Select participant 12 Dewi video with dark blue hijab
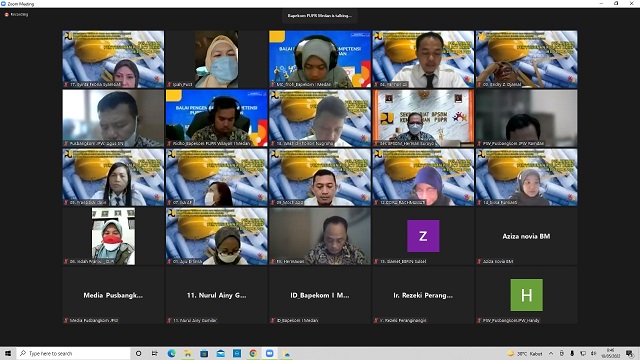Screen dimensions: 640x360 [423, 177]
